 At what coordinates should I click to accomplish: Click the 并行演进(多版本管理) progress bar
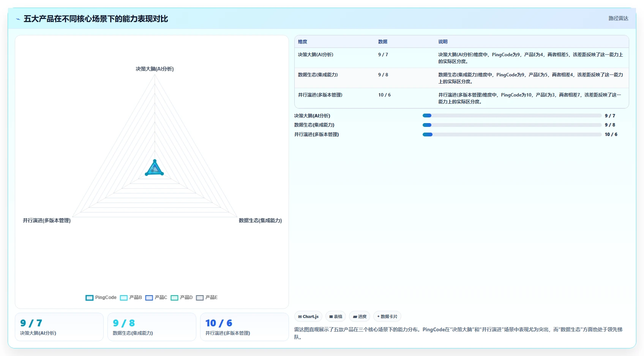click(512, 134)
